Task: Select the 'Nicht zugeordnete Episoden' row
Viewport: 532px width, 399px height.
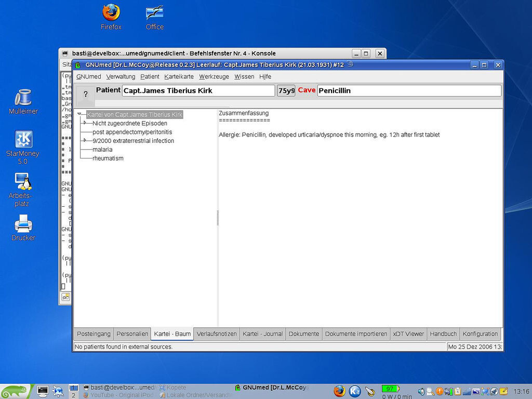Action: click(130, 123)
